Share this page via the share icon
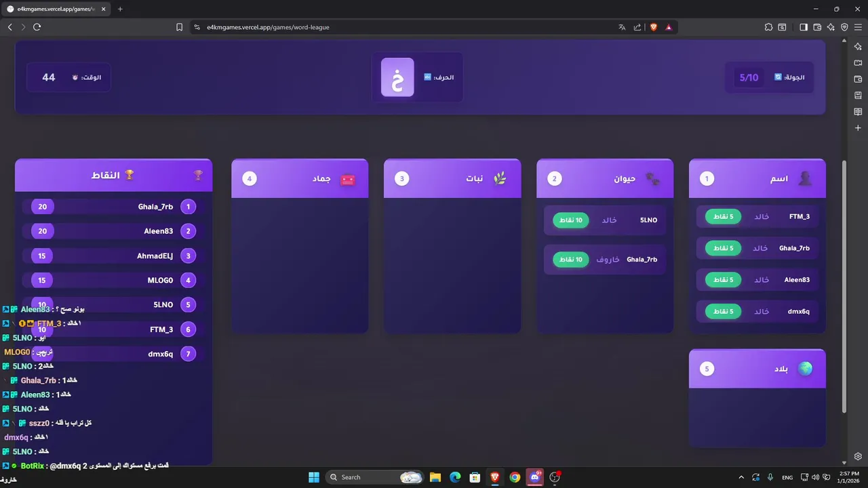Image resolution: width=868 pixels, height=488 pixels. point(637,27)
